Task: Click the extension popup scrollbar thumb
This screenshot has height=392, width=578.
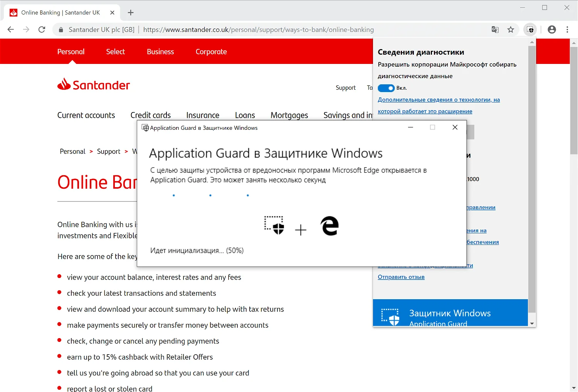Action: pos(532,179)
